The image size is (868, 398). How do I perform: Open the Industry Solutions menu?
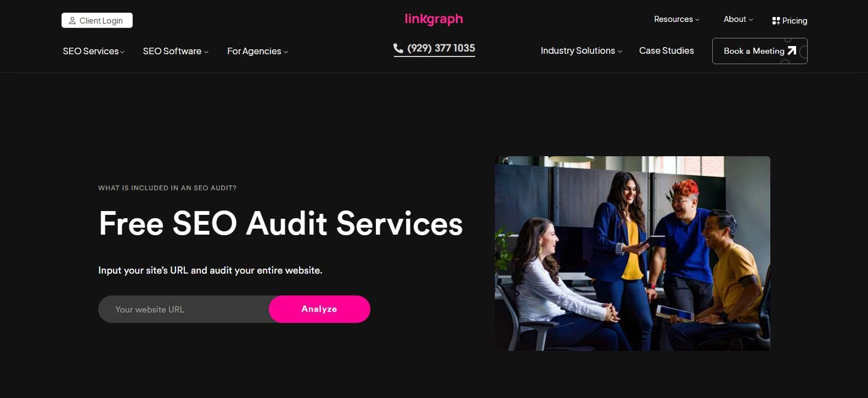(581, 50)
